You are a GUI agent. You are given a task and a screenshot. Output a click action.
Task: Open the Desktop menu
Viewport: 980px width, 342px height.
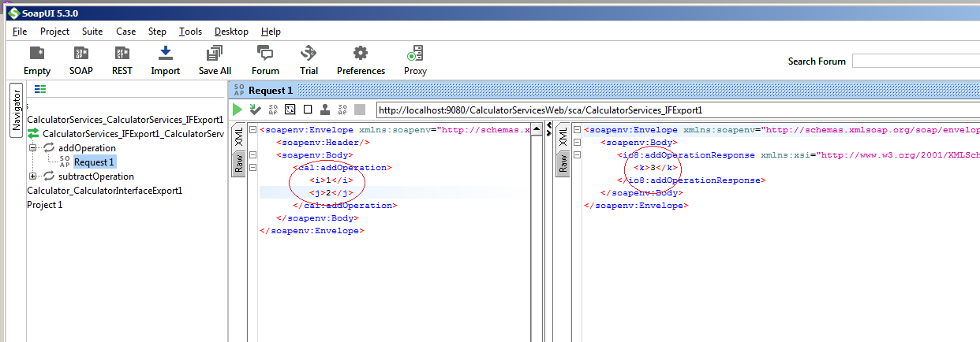point(231,32)
